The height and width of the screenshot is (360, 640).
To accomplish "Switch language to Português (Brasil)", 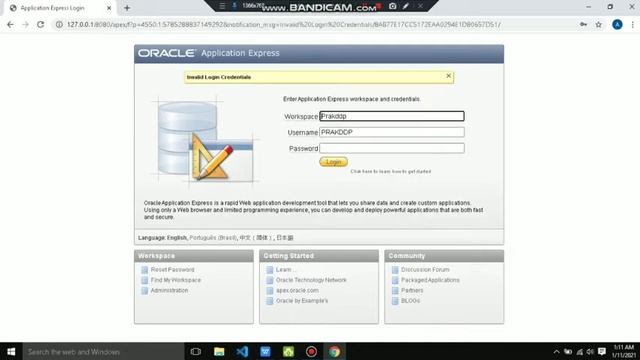I will 213,238.
